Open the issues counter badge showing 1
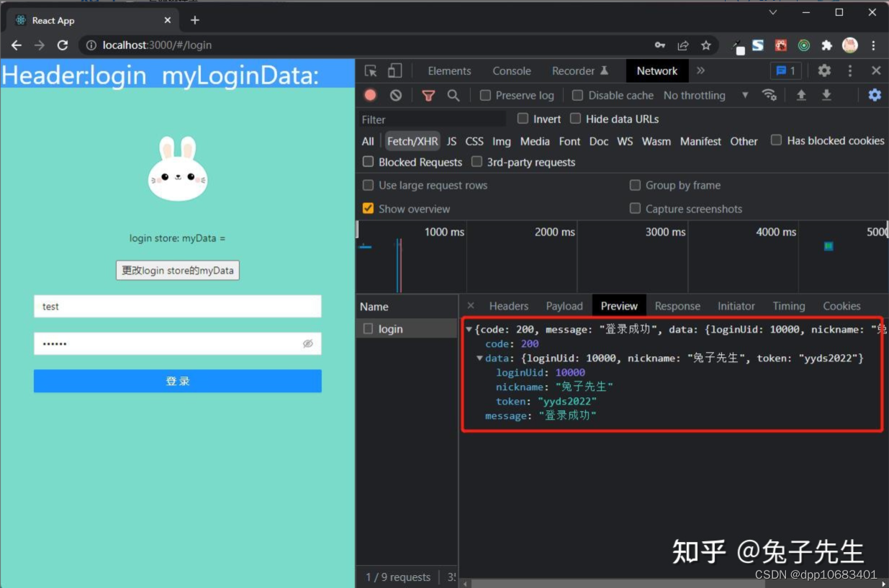 [786, 71]
